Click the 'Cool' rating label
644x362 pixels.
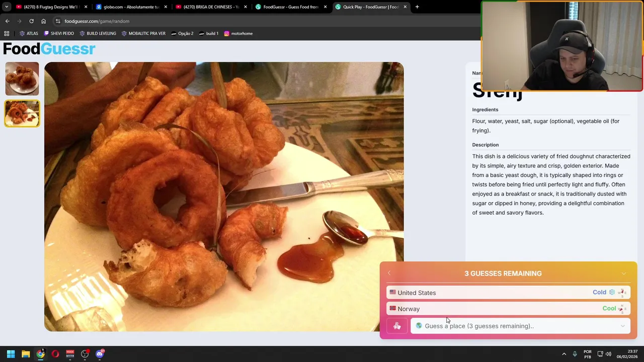pos(609,308)
